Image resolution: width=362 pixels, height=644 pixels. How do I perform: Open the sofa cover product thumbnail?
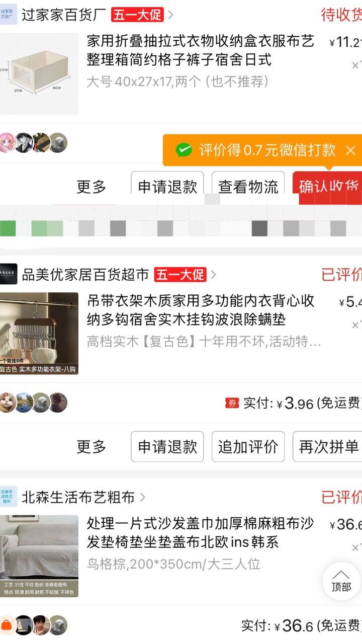39,556
